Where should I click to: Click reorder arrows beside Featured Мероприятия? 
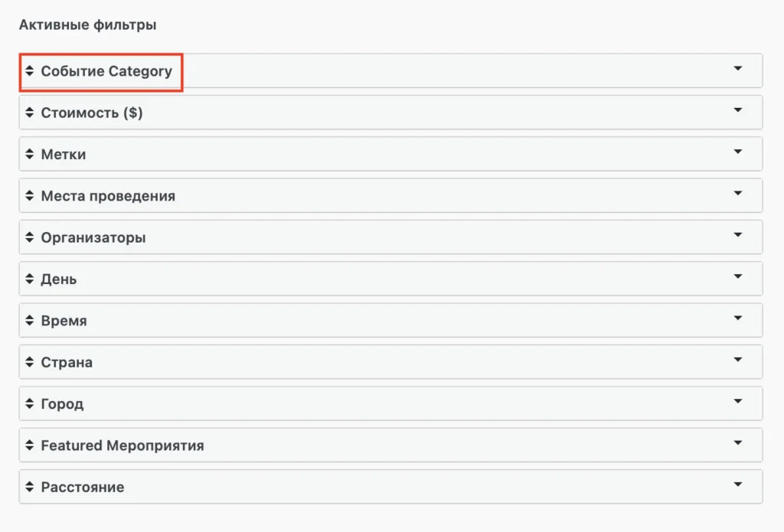[30, 445]
